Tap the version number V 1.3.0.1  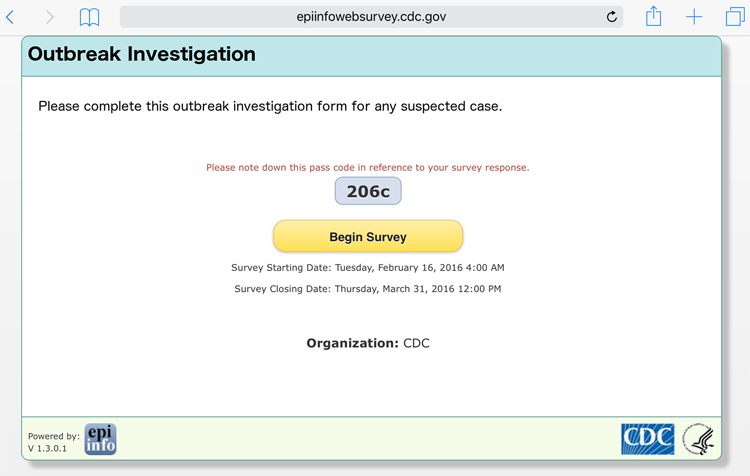tap(48, 448)
